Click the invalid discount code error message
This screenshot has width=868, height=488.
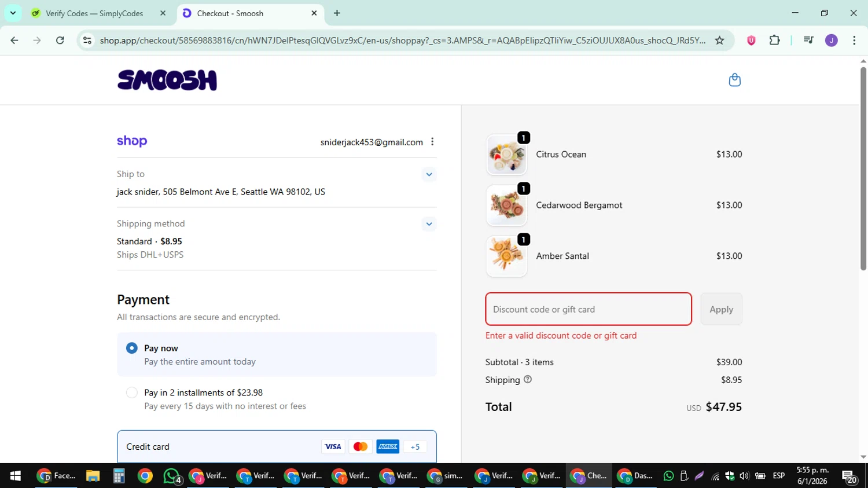[561, 336]
